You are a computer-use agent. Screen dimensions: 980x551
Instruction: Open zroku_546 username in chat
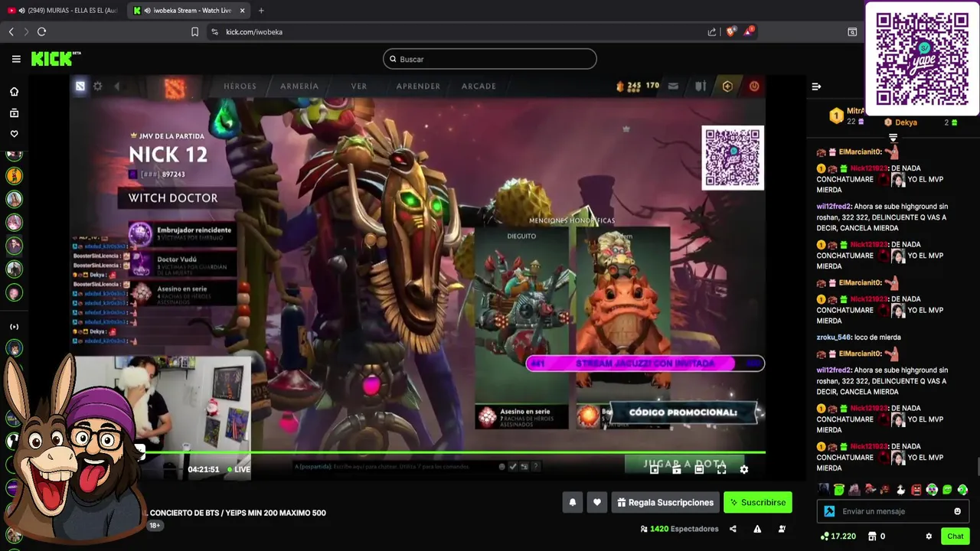pos(833,337)
